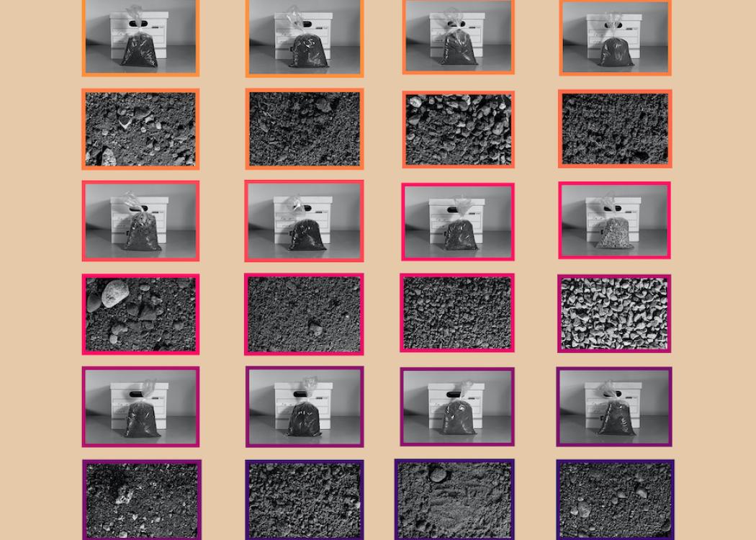756x540 pixels.
Task: Click the fourth orange-framed dark soil close-up
Action: pyautogui.click(x=615, y=129)
